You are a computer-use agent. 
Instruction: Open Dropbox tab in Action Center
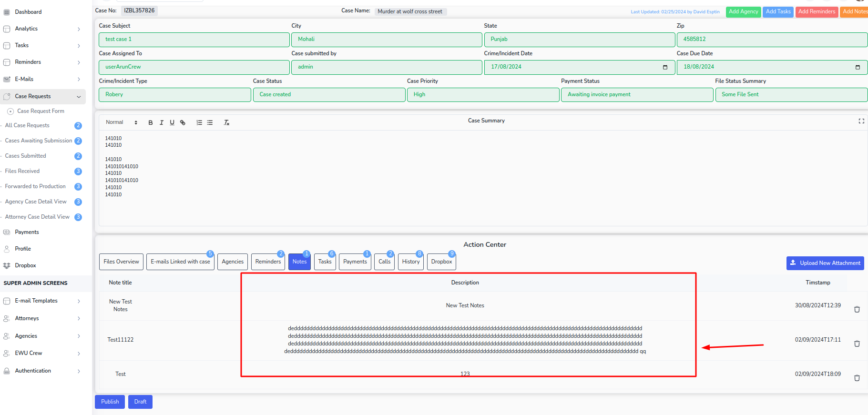tap(441, 262)
